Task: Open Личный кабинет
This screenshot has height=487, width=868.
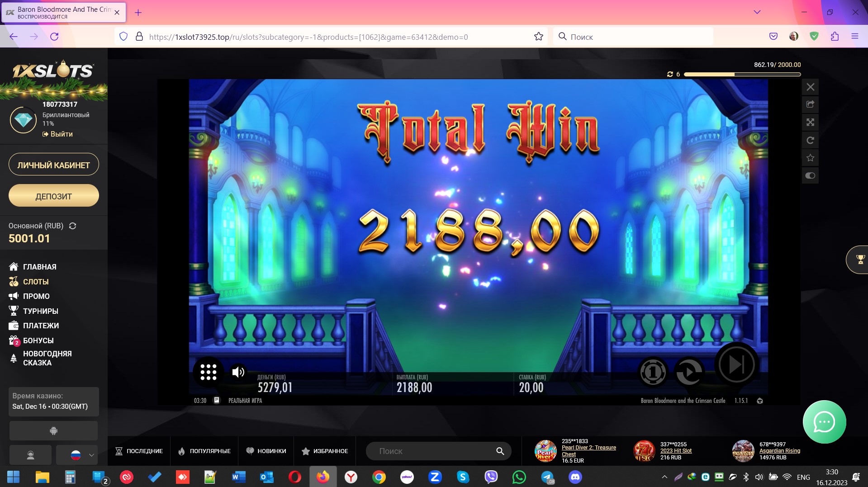Action: click(x=54, y=165)
